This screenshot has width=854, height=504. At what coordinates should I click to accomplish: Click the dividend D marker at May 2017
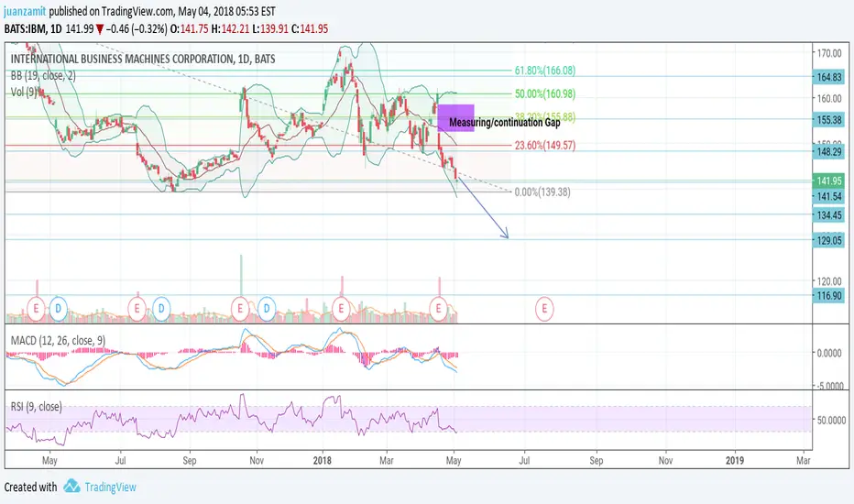tap(59, 309)
